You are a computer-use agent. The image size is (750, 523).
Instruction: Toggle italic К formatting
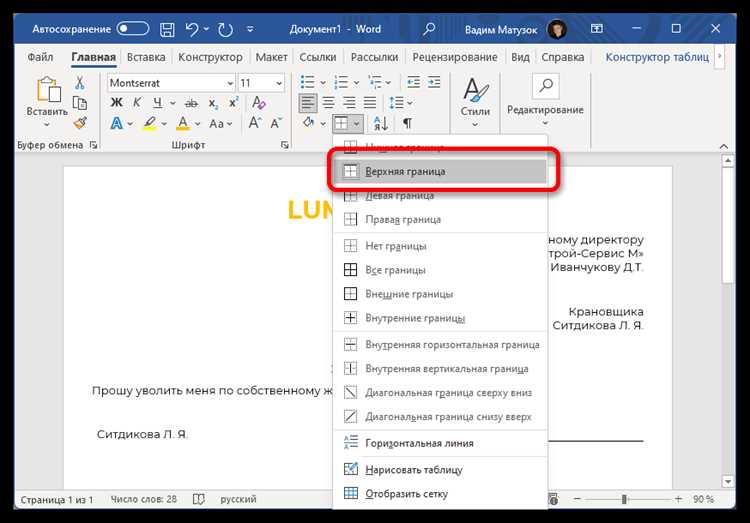pos(137,102)
